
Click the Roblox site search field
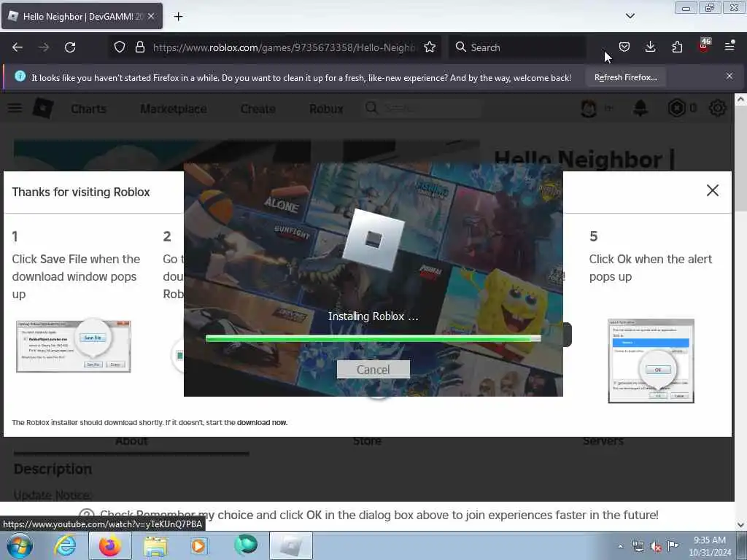coord(423,108)
